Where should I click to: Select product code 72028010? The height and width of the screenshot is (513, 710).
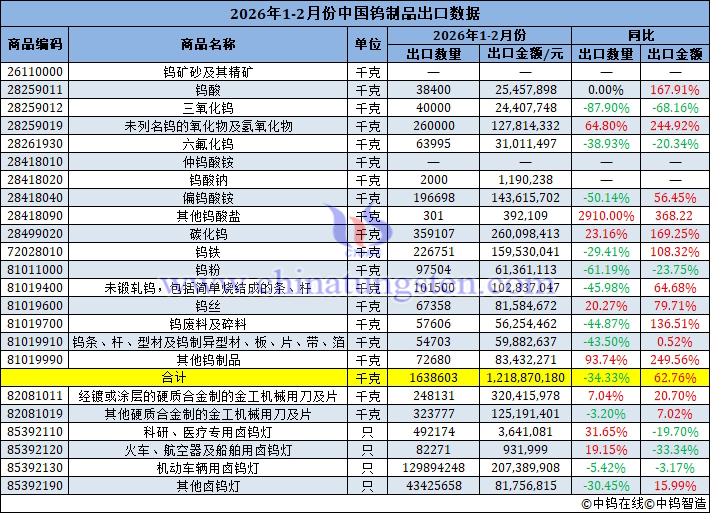coord(34,252)
